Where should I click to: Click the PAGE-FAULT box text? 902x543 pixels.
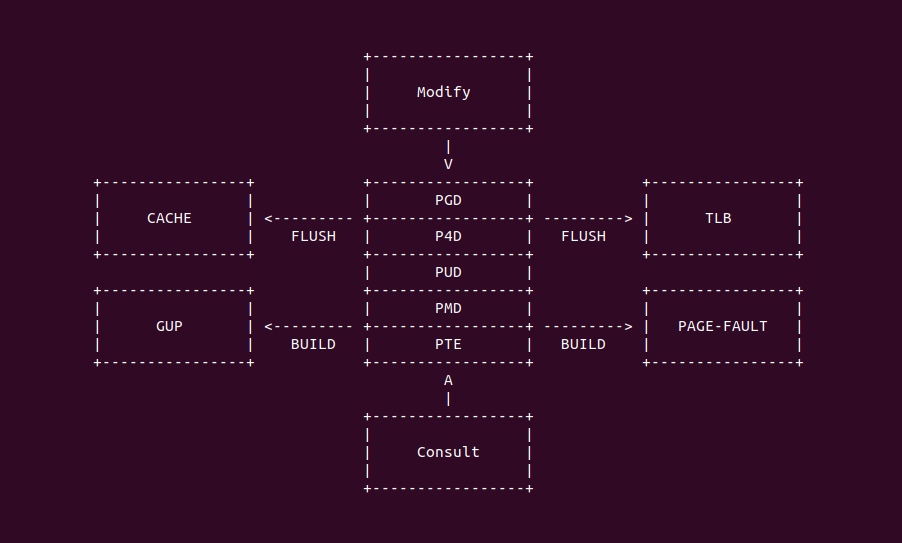[x=722, y=326]
